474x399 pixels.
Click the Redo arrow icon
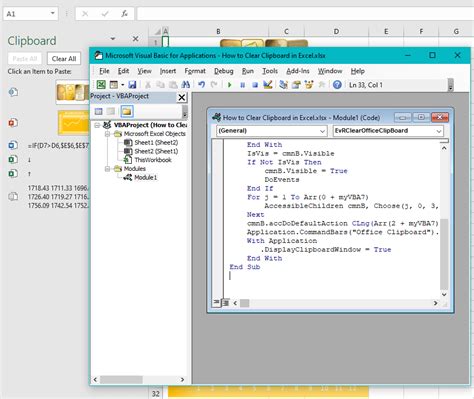pyautogui.click(x=214, y=85)
